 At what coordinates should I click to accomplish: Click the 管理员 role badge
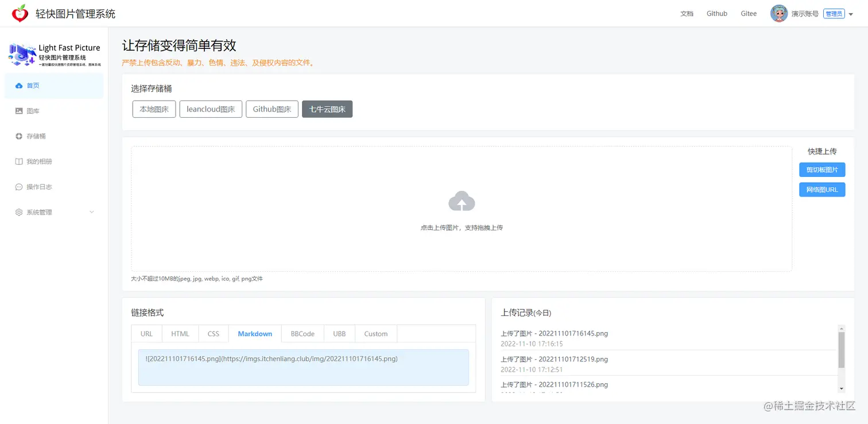(x=834, y=14)
